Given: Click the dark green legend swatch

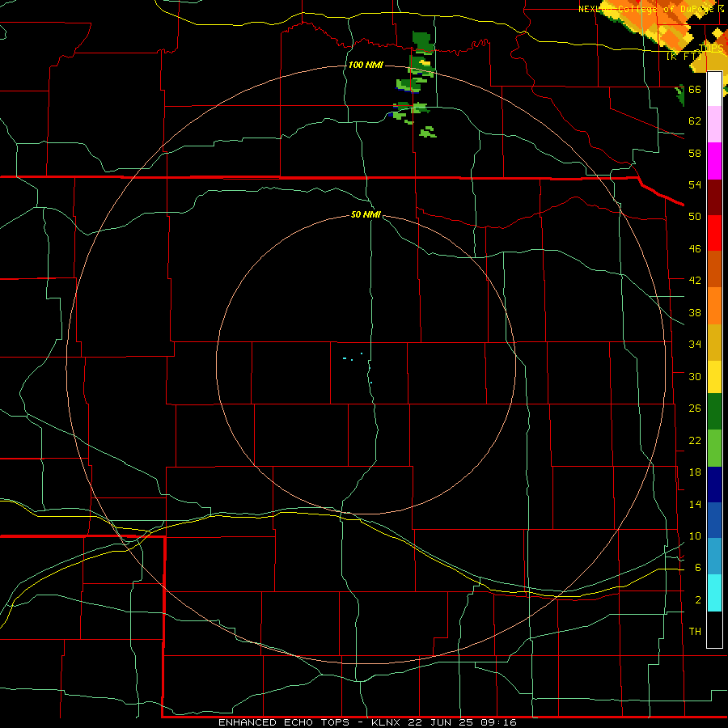Looking at the screenshot, I should (714, 412).
